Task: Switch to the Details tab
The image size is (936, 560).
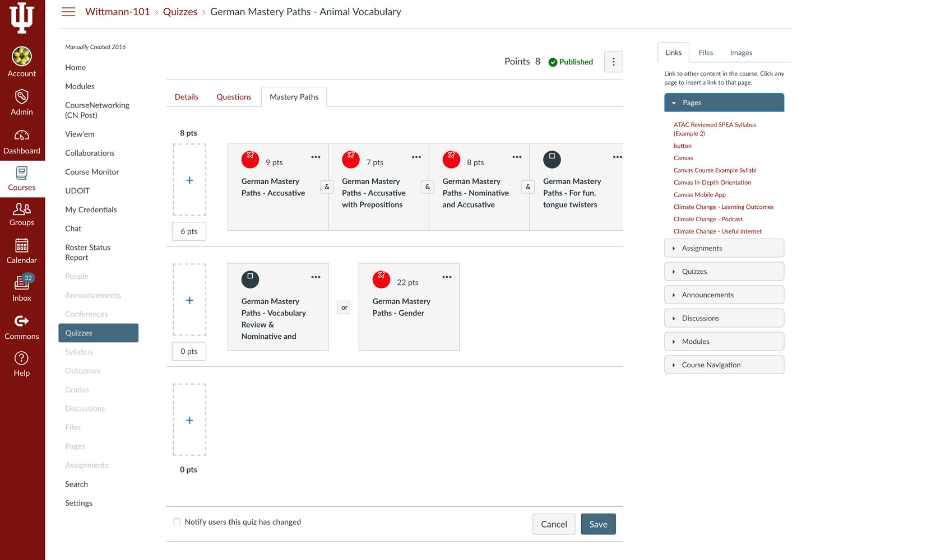Action: 187,97
